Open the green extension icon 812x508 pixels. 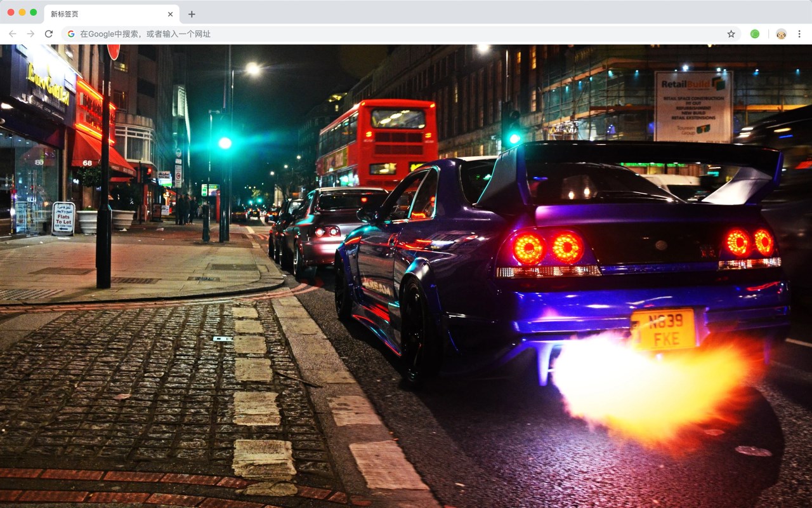[755, 34]
